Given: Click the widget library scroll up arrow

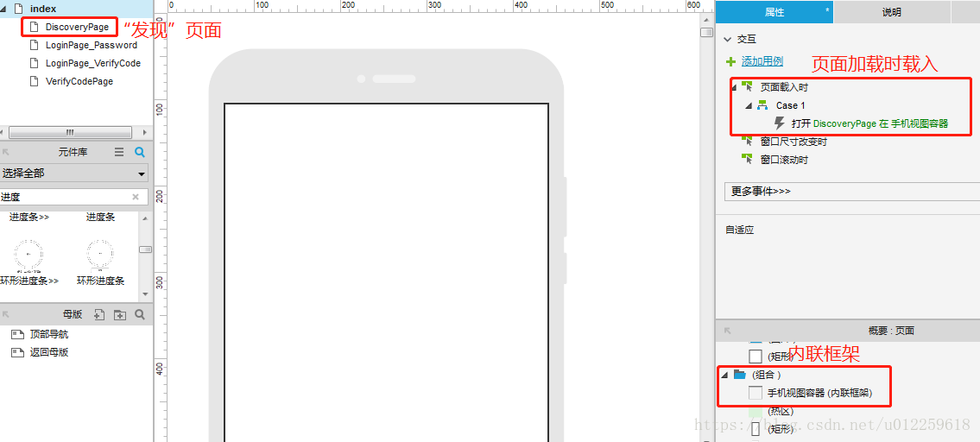Looking at the screenshot, I should pos(145,218).
